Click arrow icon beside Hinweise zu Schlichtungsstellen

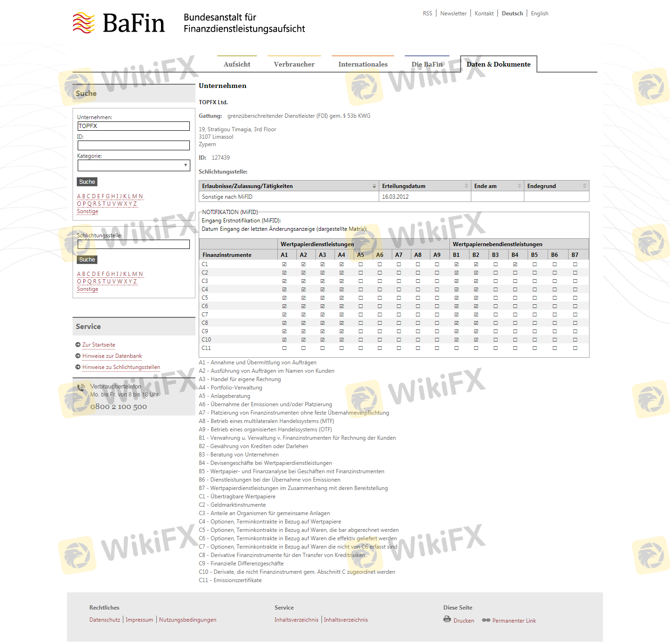tap(78, 367)
